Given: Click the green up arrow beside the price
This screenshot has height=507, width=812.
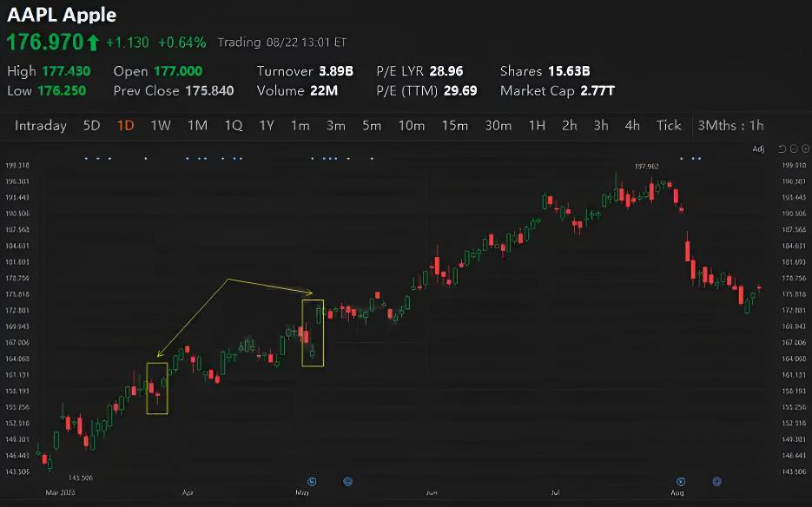Looking at the screenshot, I should click(x=93, y=42).
